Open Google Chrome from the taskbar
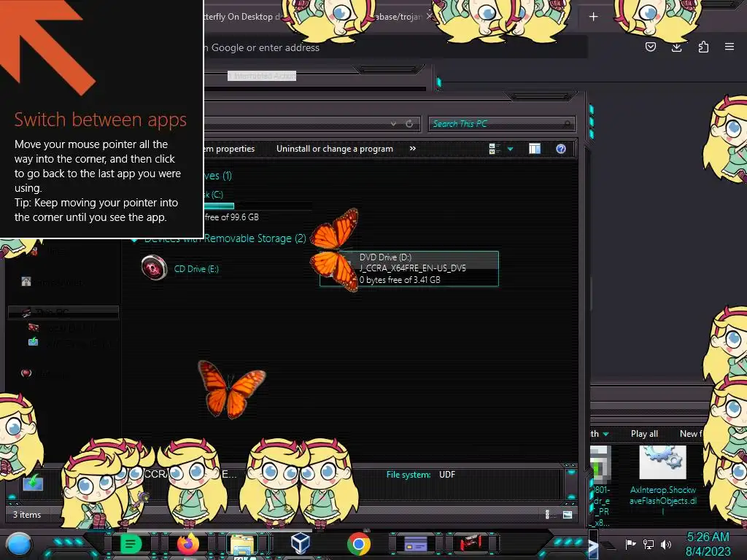This screenshot has width=747, height=560. (358, 544)
